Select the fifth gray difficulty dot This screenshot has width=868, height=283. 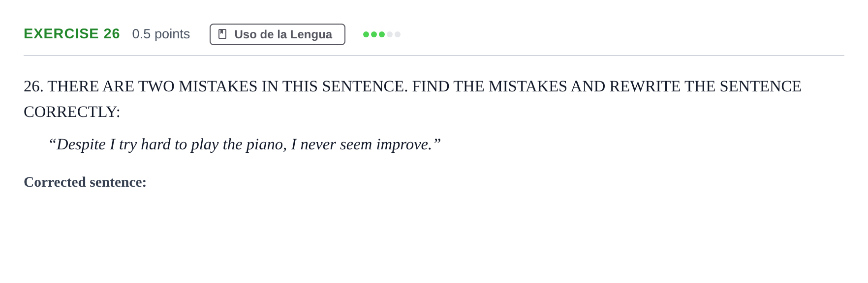click(398, 34)
